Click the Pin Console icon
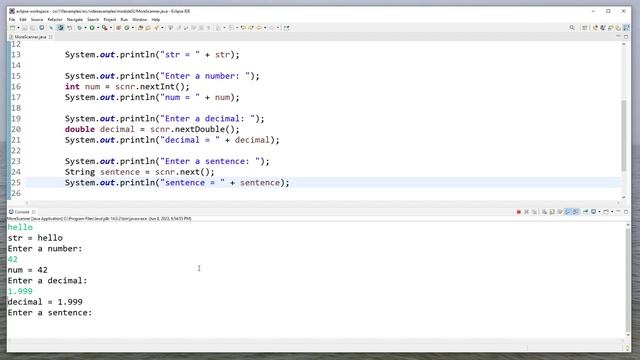640x360 pixels. [586, 212]
